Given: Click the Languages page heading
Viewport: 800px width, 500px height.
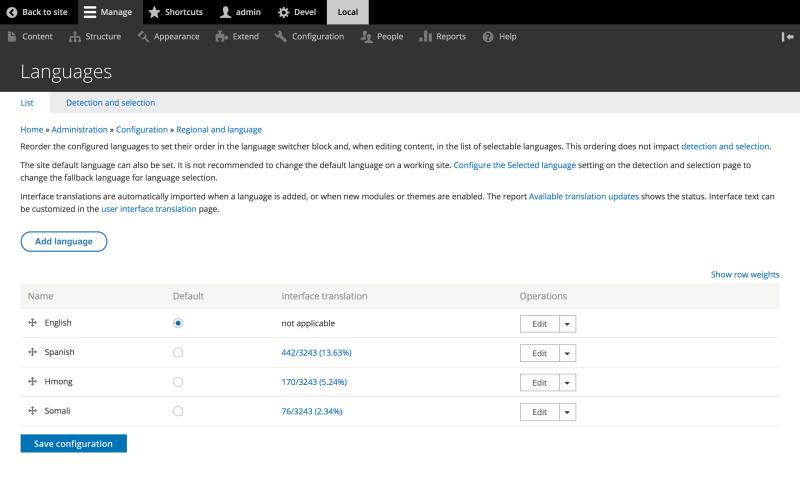Looking at the screenshot, I should click(x=66, y=72).
